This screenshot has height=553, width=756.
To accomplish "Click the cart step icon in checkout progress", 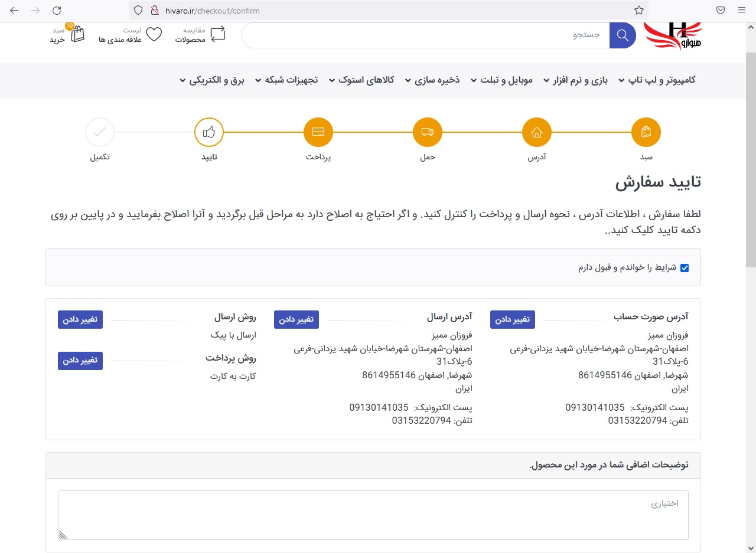I will pos(646,133).
